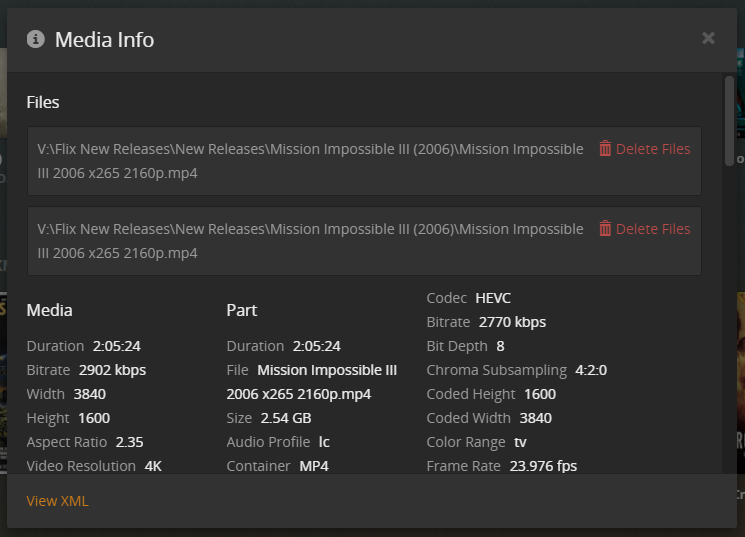Click the trash icon for the first file

(605, 149)
